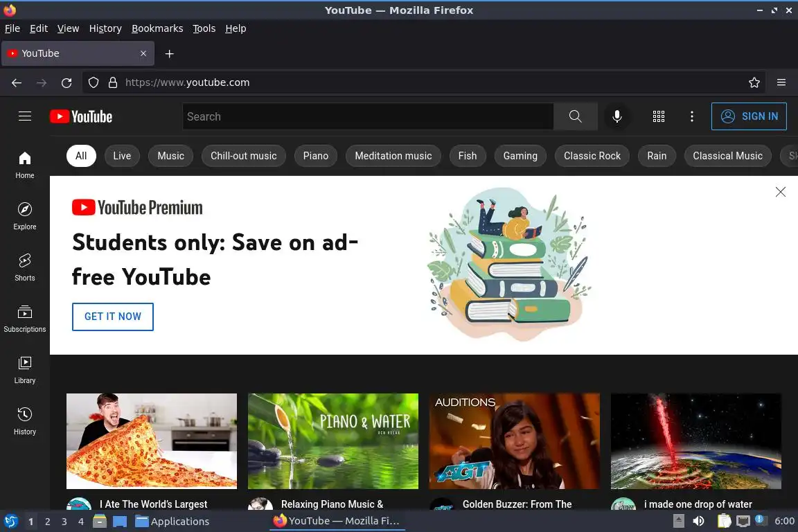Click GET IT NOW button

click(x=112, y=317)
